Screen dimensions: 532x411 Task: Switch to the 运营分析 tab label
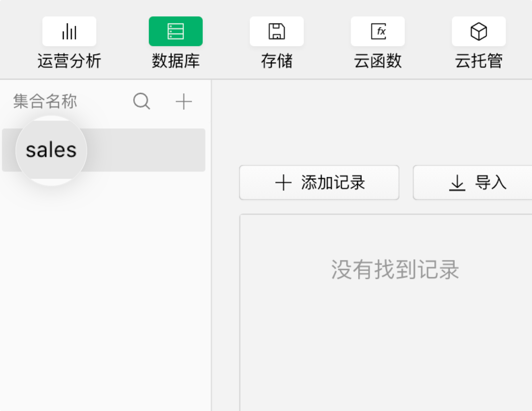click(x=69, y=61)
